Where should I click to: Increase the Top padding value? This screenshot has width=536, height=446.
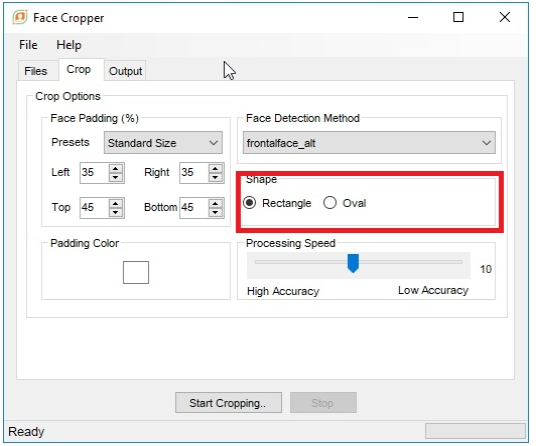pyautogui.click(x=116, y=204)
